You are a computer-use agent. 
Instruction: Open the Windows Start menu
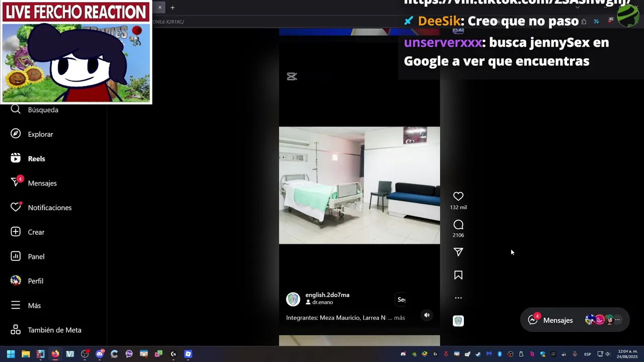coord(11,354)
